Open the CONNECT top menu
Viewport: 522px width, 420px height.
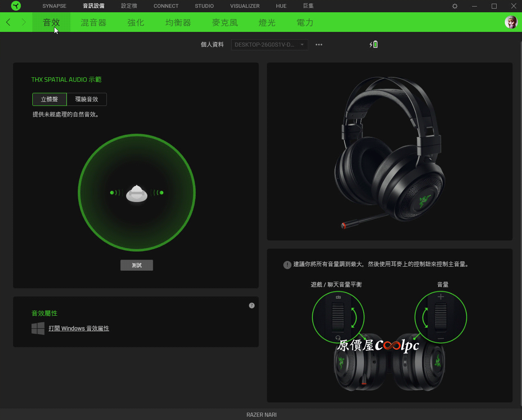coord(166,6)
